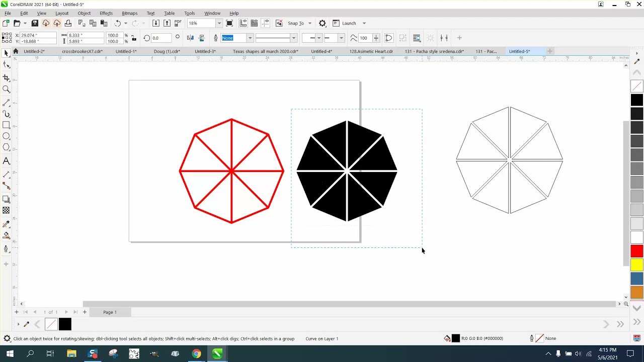Open the File menu

point(8,13)
